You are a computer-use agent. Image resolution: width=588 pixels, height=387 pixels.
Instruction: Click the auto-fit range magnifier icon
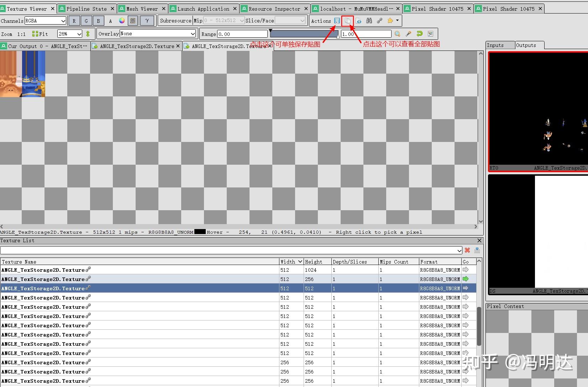click(397, 34)
